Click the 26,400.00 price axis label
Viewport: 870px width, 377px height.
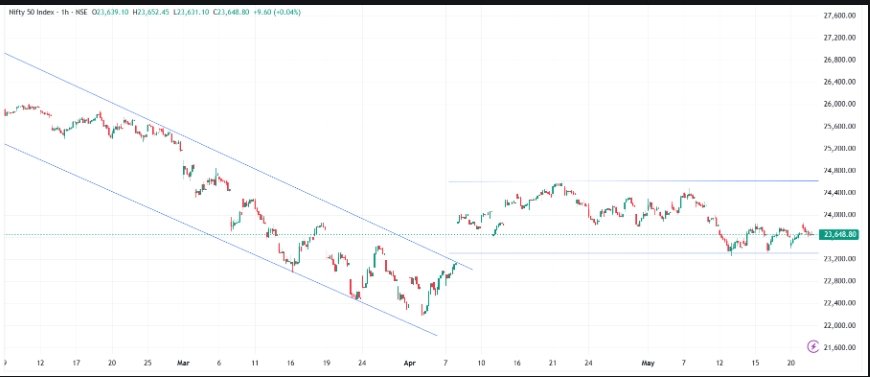(x=838, y=82)
